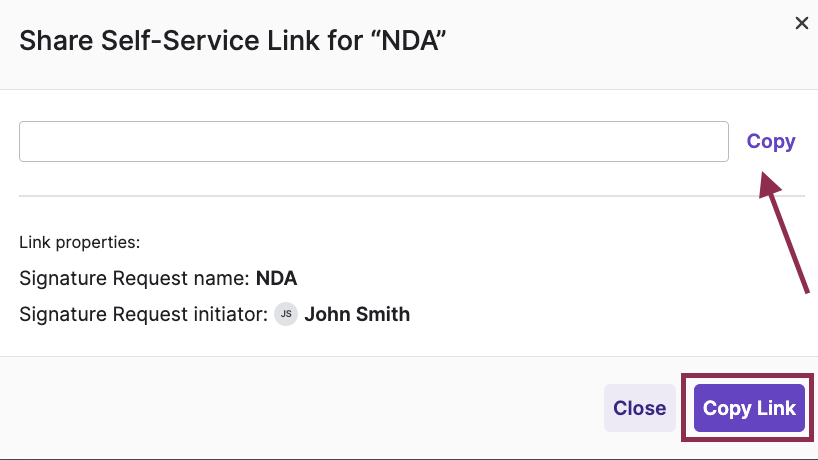Click the word "Smith" in initiator name
The image size is (818, 460).
tap(383, 314)
